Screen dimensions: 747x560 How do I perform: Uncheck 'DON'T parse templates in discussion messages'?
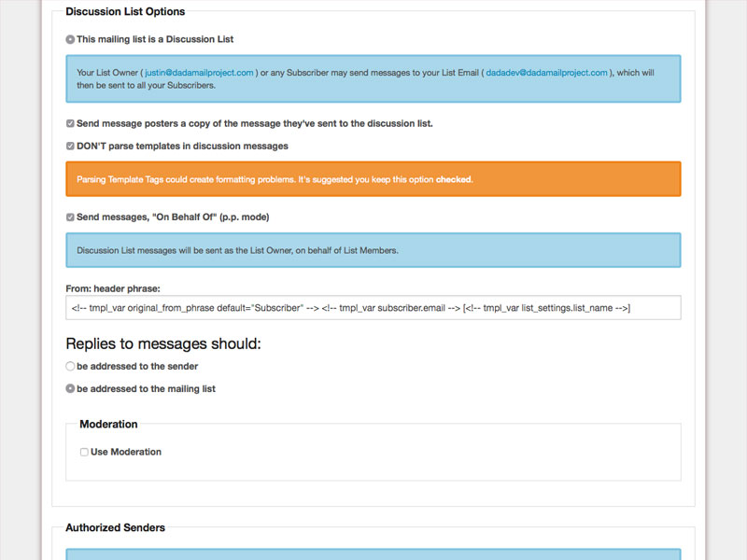tap(71, 146)
